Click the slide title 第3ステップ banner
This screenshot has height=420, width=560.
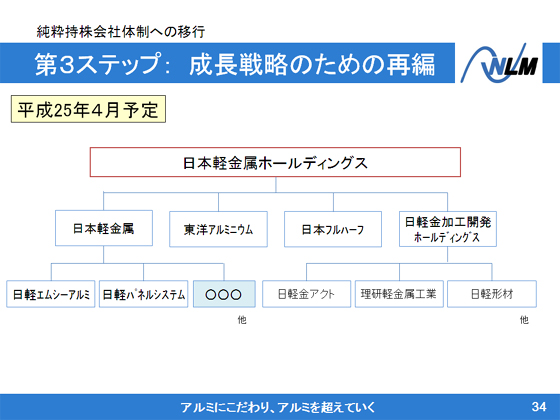coord(227,63)
